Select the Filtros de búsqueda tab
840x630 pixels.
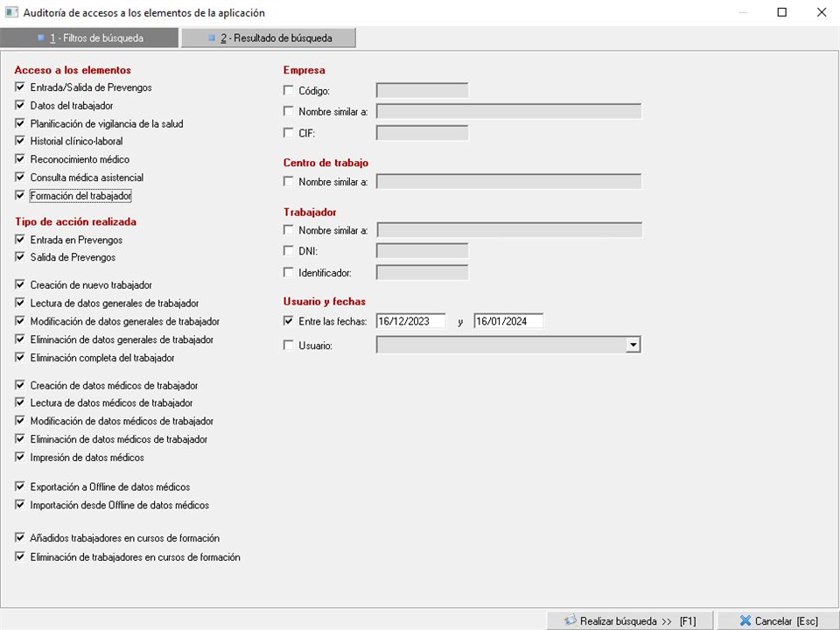90,38
